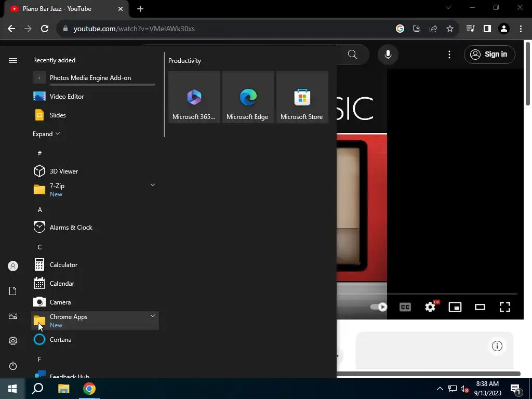The image size is (532, 399).
Task: Switch to theater mode
Action: click(x=480, y=307)
